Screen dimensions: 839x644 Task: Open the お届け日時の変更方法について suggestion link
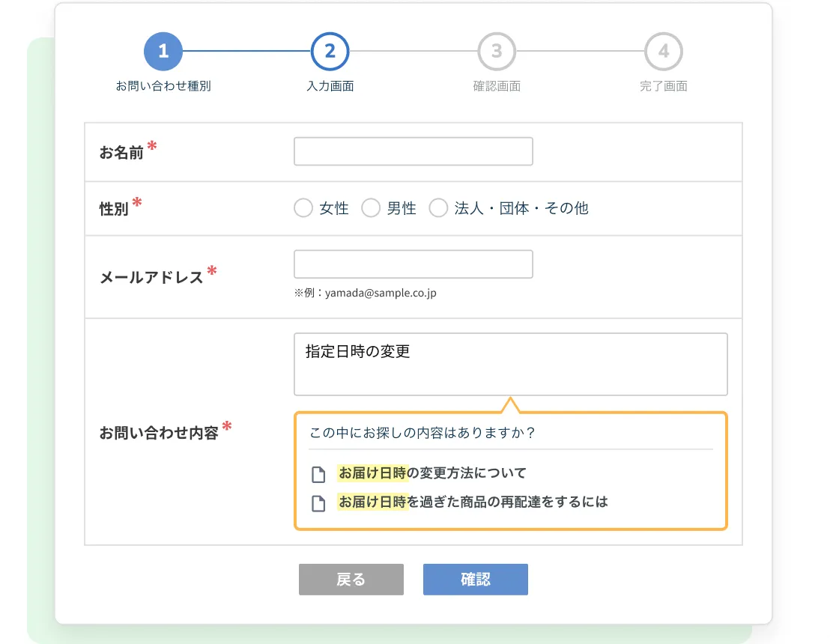point(432,473)
